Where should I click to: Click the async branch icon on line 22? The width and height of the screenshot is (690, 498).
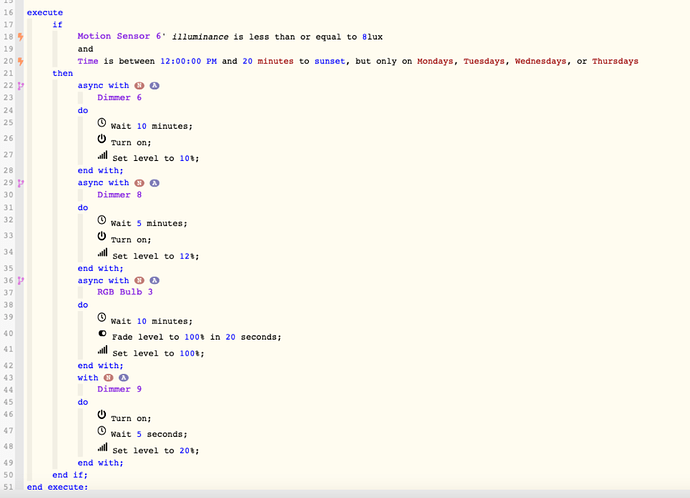(21, 86)
